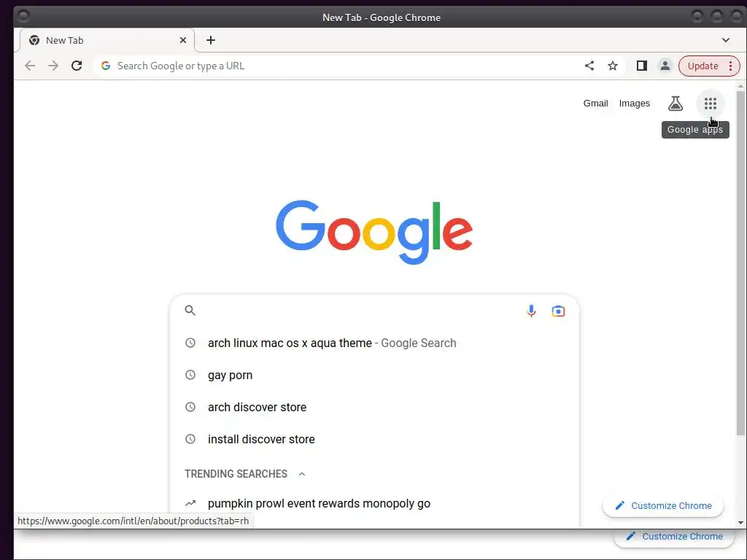Click the Google logo
The height and width of the screenshot is (560, 747).
pyautogui.click(x=374, y=232)
